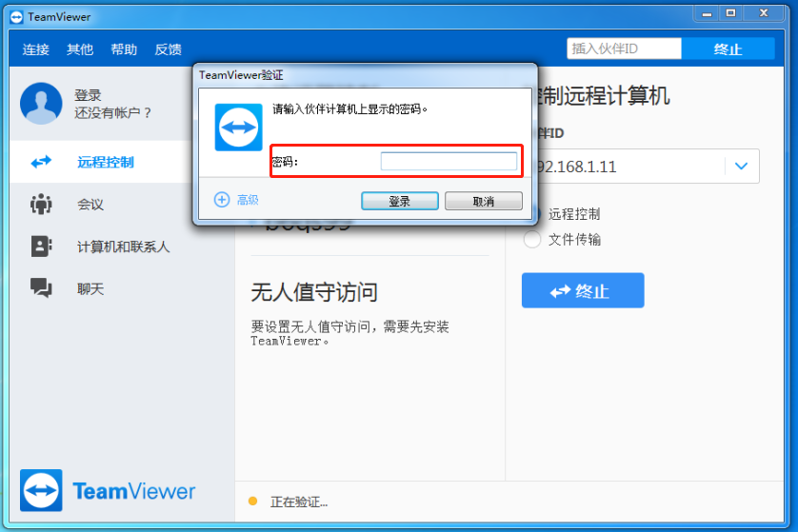Image resolution: width=798 pixels, height=532 pixels.
Task: Open the Computers and Contacts icon
Action: pyautogui.click(x=41, y=246)
